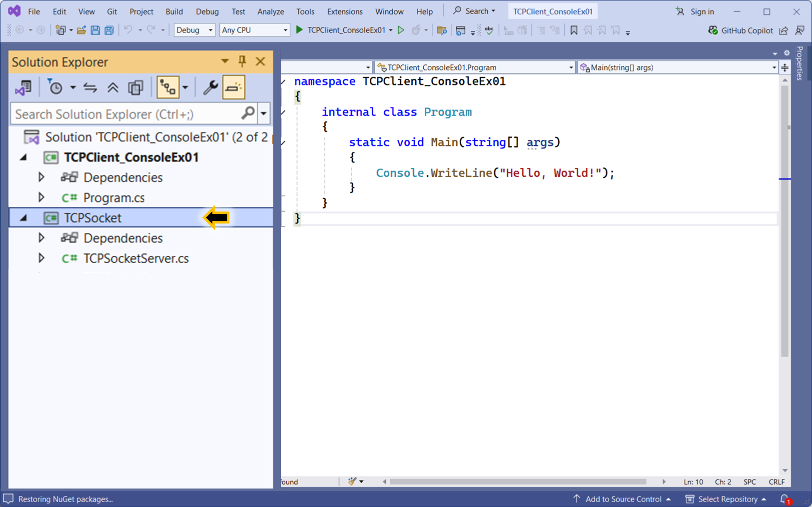The height and width of the screenshot is (507, 812).
Task: Click Sign in at top right
Action: pos(695,11)
